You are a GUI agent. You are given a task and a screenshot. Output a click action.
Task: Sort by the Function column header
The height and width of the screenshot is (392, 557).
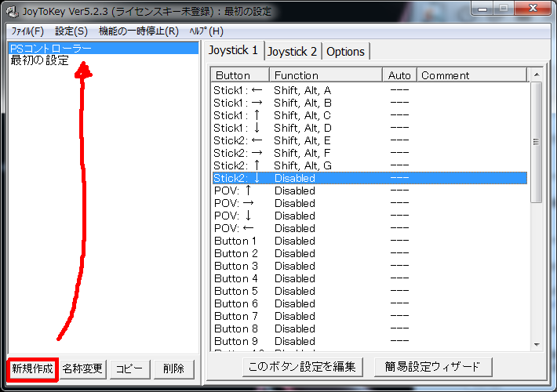[326, 75]
